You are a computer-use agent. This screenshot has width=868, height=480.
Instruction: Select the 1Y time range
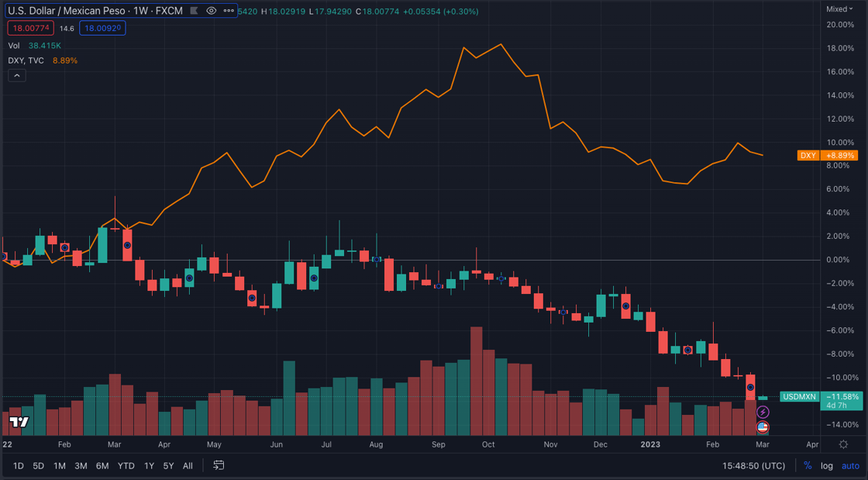point(149,465)
